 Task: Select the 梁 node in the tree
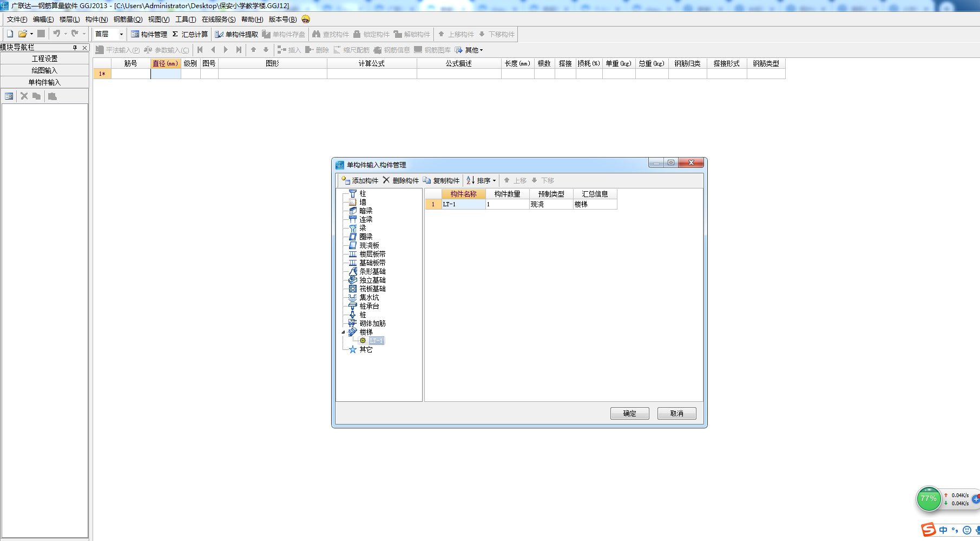[x=363, y=228]
